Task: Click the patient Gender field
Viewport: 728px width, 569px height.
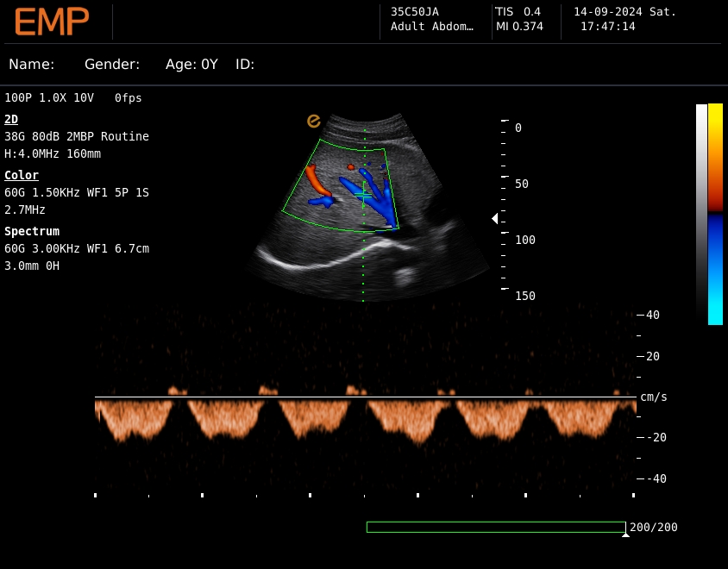Action: (112, 65)
